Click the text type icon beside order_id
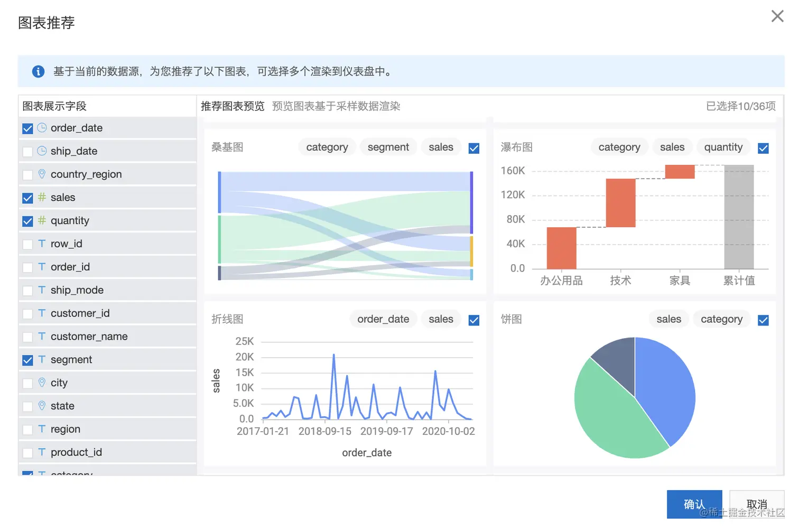 pos(42,267)
